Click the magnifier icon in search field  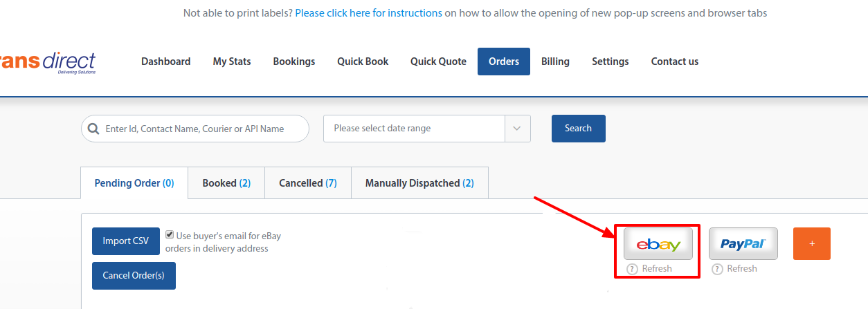click(x=93, y=129)
